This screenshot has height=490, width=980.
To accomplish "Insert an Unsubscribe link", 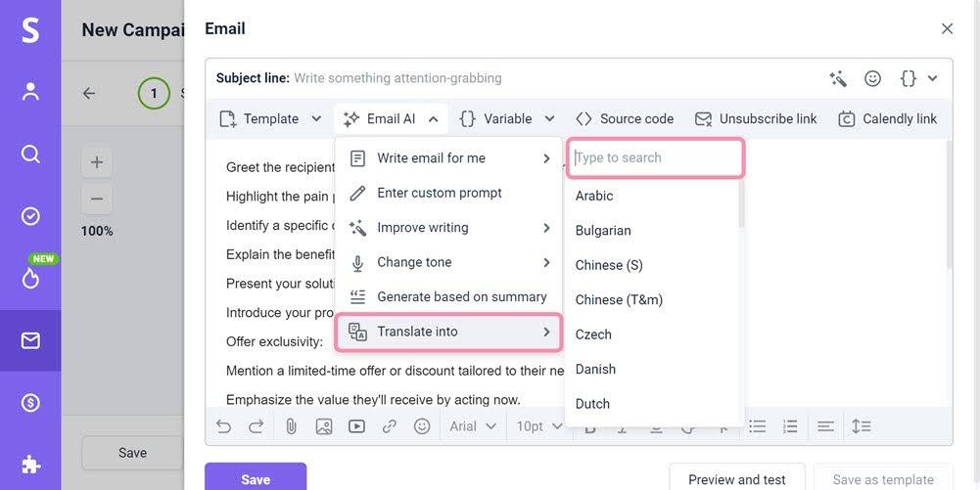I will (756, 118).
